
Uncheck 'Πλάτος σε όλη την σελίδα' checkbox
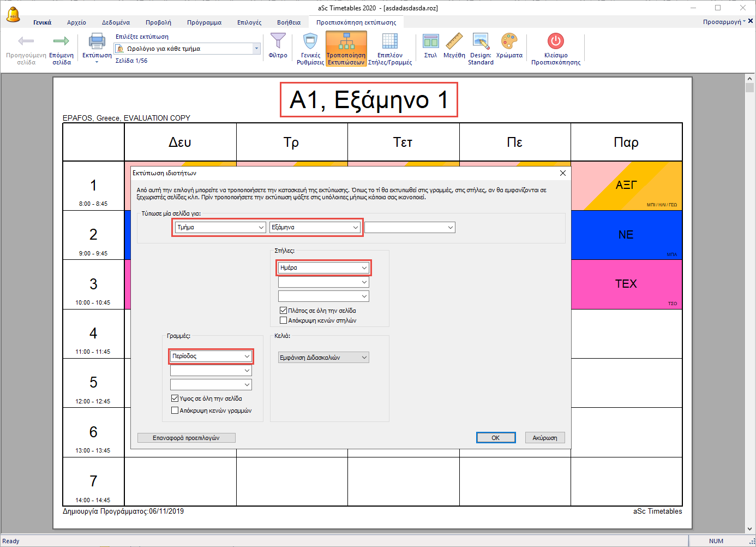(284, 311)
